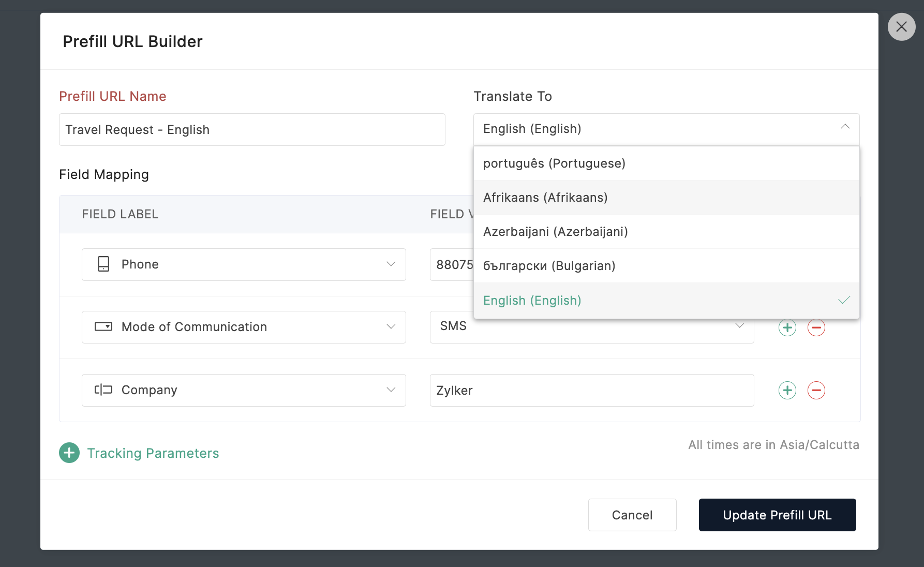Click Update Prefill URL button
The height and width of the screenshot is (567, 924).
777,515
